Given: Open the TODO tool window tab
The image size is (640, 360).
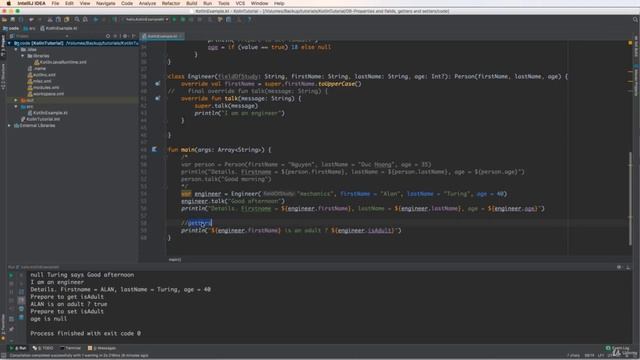Looking at the screenshot, I should [43, 348].
